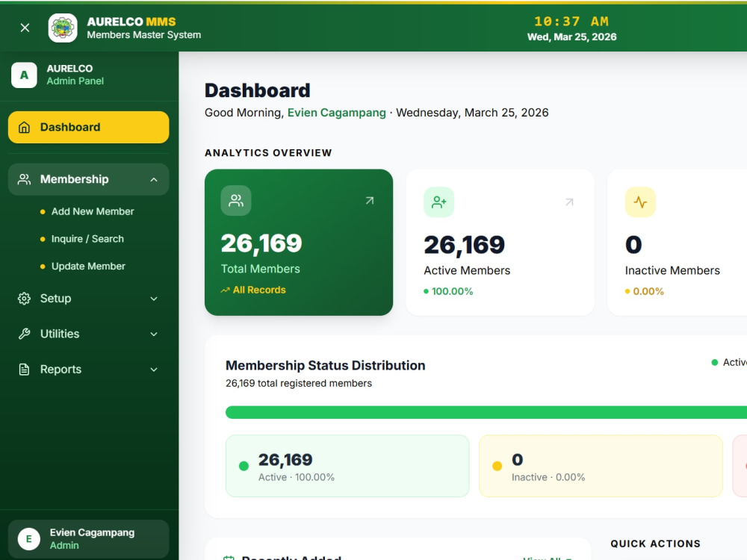Click the All Records link
This screenshot has width=747, height=560.
tap(259, 290)
